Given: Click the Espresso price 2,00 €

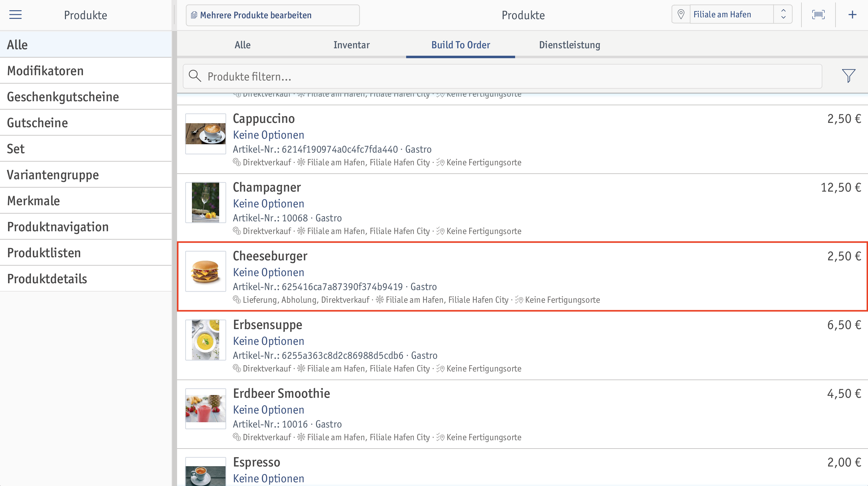Looking at the screenshot, I should [x=844, y=462].
